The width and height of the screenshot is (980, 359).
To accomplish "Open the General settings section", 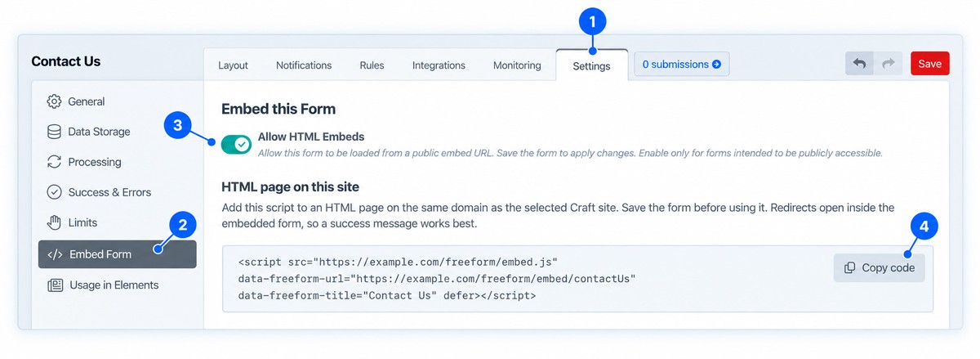I will click(x=117, y=101).
